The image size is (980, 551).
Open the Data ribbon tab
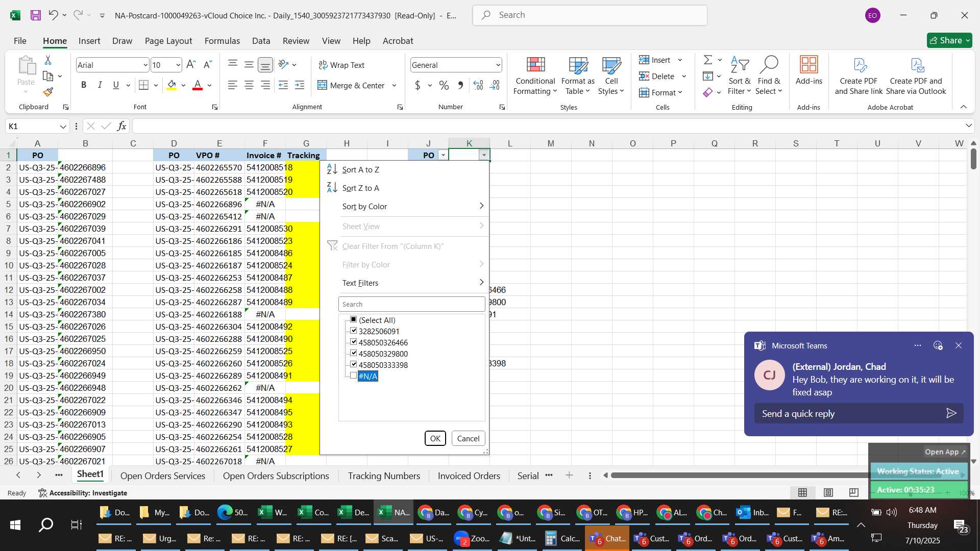(261, 41)
